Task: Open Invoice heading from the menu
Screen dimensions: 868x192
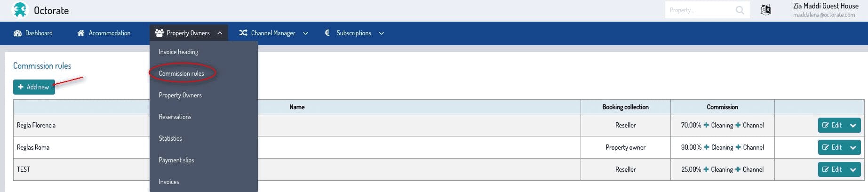Action: tap(178, 52)
